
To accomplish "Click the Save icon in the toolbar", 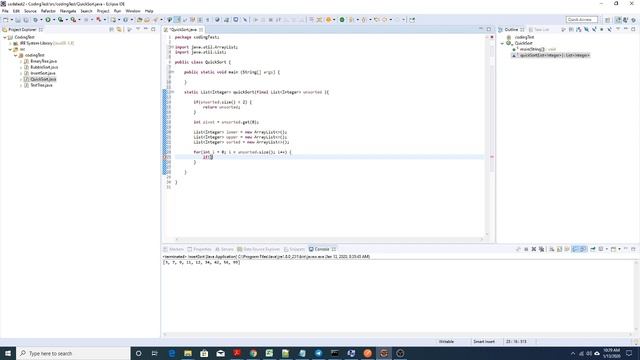I will [x=18, y=20].
